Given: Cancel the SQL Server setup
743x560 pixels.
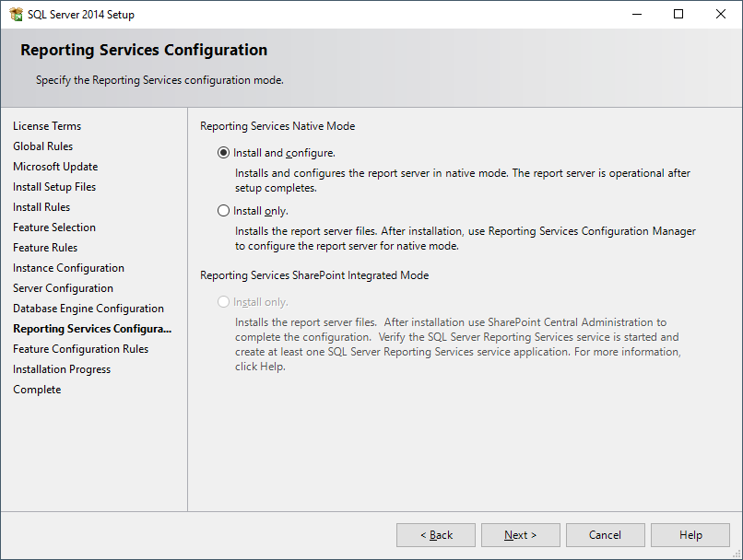Looking at the screenshot, I should click(x=605, y=535).
